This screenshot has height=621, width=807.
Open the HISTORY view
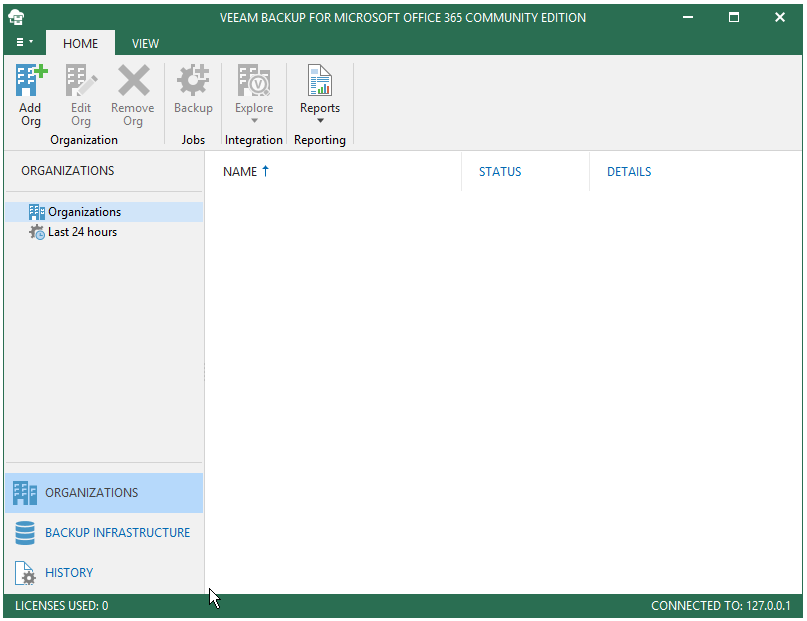[104, 573]
